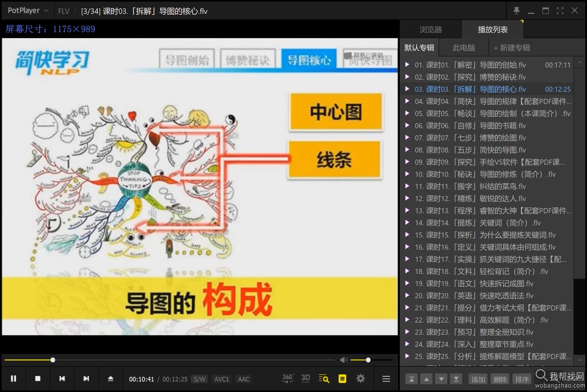This screenshot has width=587, height=392.
Task: Click the playlist scrollbar up arrow
Action: [580, 62]
